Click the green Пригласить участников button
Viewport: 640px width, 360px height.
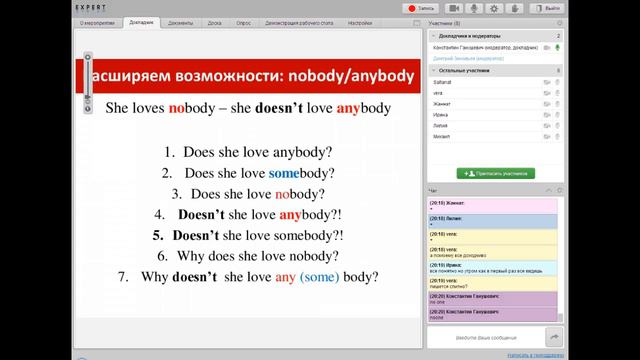(x=496, y=173)
